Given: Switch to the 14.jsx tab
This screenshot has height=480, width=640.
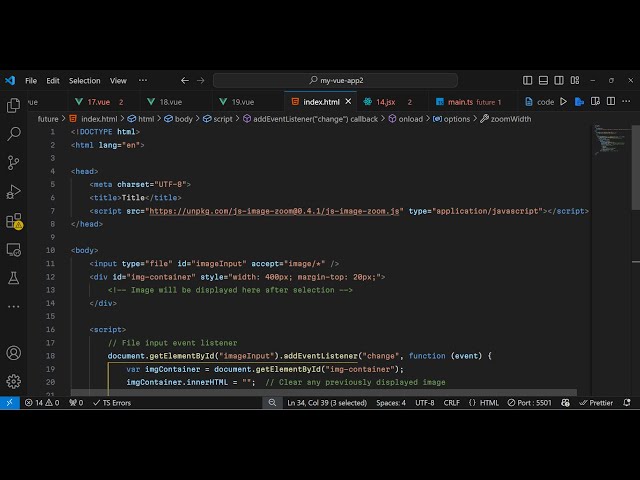Looking at the screenshot, I should point(385,102).
